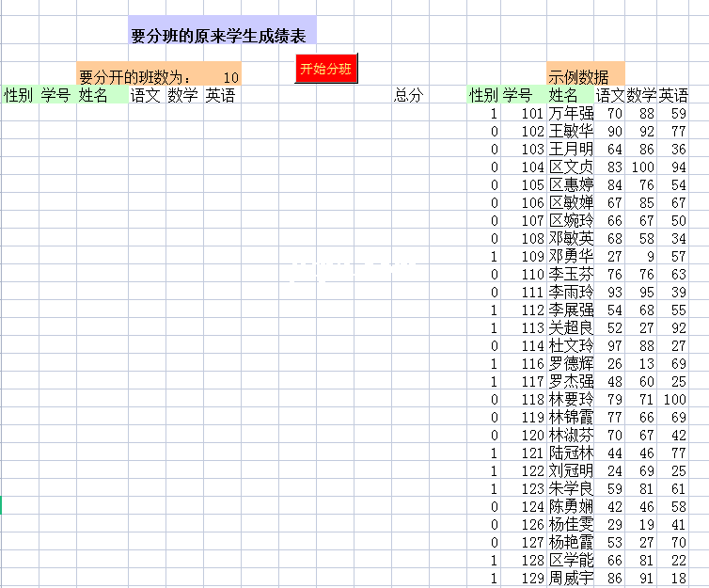Select the student ID cell 118
The width and height of the screenshot is (709, 588).
coord(531,399)
